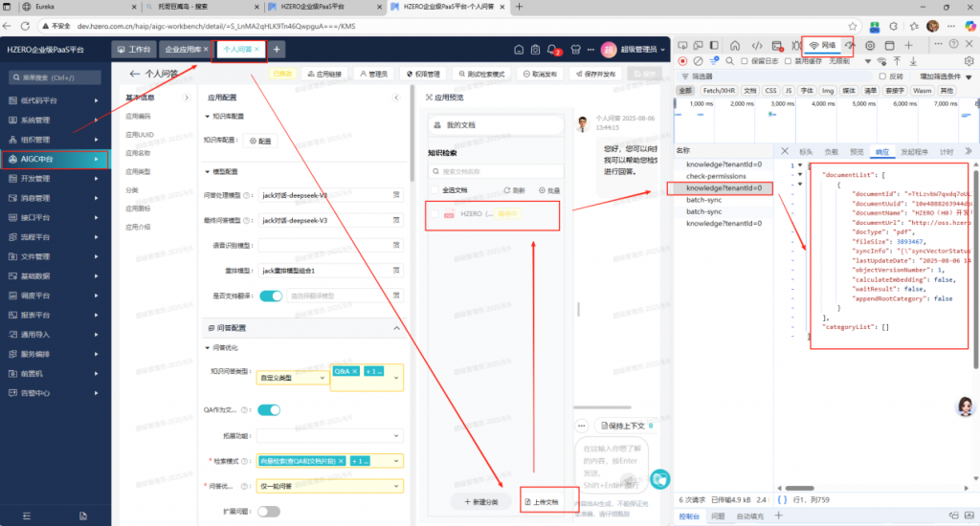Click the 取消发布 button
Viewport: 980px width, 526px height.
(x=541, y=74)
